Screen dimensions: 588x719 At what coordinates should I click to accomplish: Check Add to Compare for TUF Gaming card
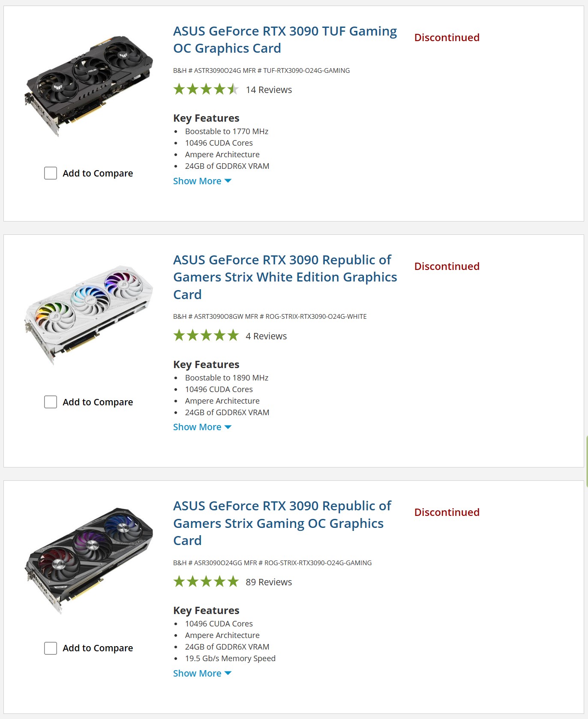[x=51, y=173]
